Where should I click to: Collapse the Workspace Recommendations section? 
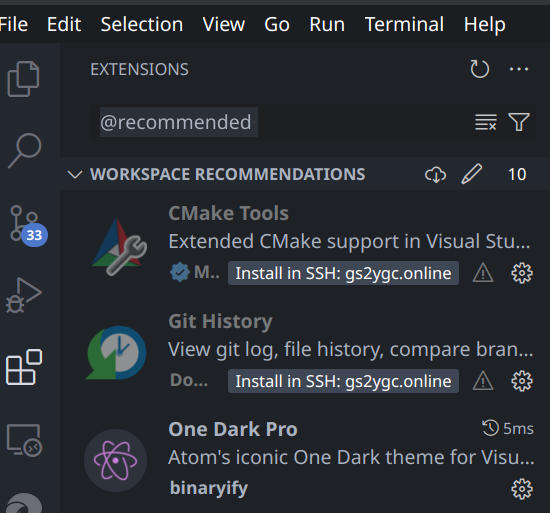[75, 174]
